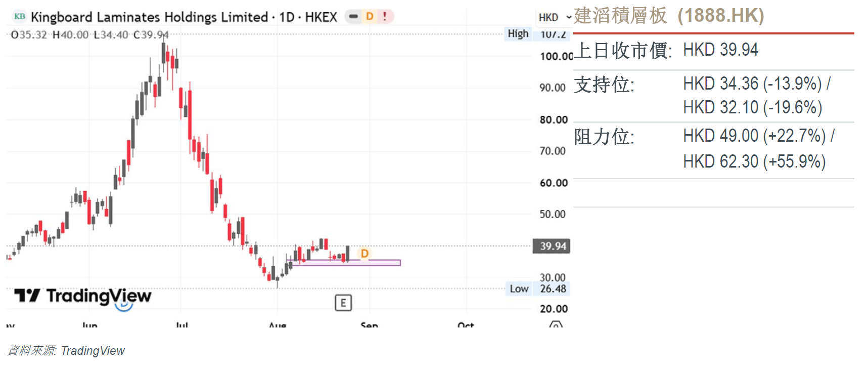Open the D dividend marker near the candles

pyautogui.click(x=364, y=253)
